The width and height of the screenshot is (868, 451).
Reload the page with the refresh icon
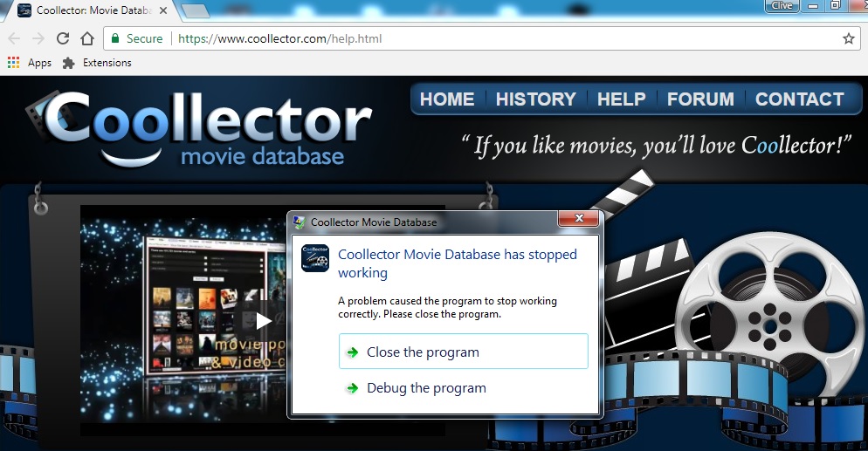(63, 38)
